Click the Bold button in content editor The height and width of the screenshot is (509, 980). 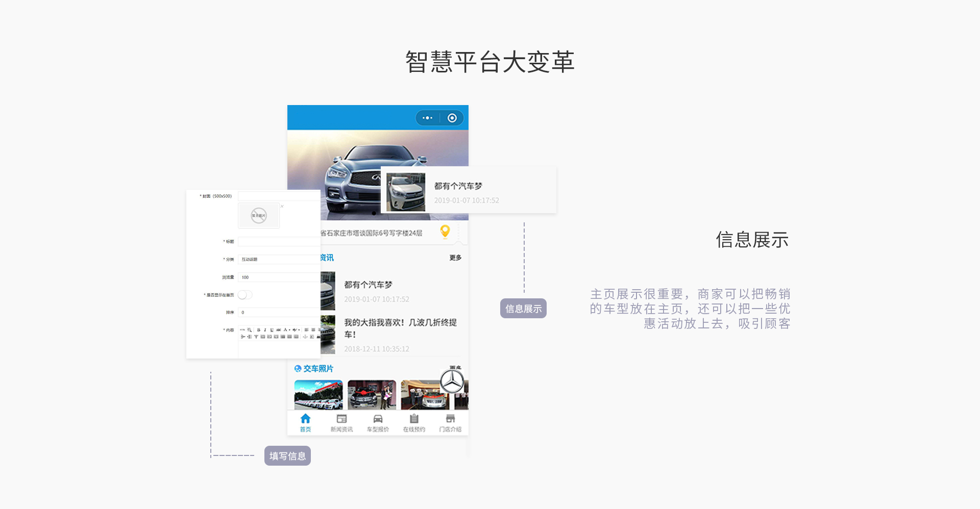click(259, 330)
